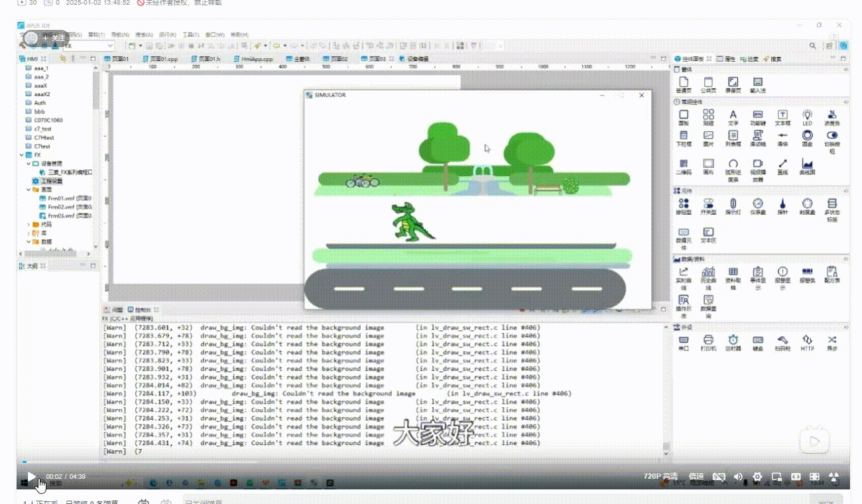The height and width of the screenshot is (504, 862).
Task: Open the 倍速 playback speed option
Action: pos(696,477)
